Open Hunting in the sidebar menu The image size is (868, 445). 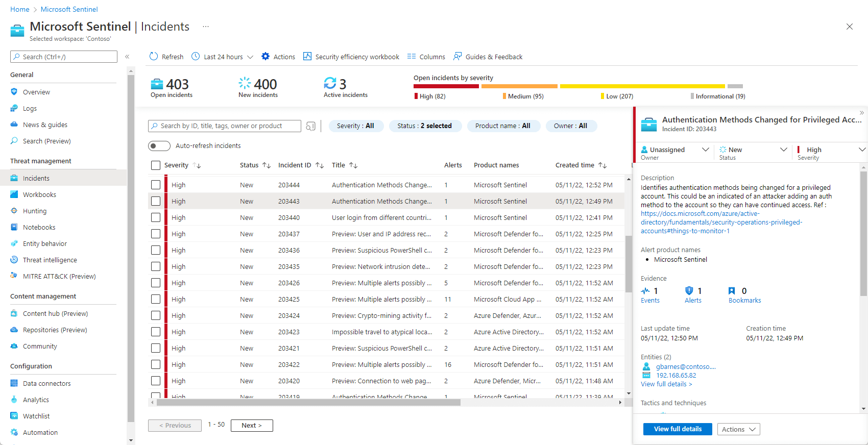click(x=35, y=211)
